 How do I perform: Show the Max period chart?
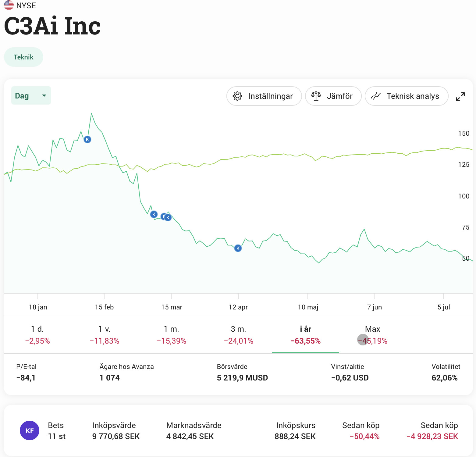pos(373,335)
